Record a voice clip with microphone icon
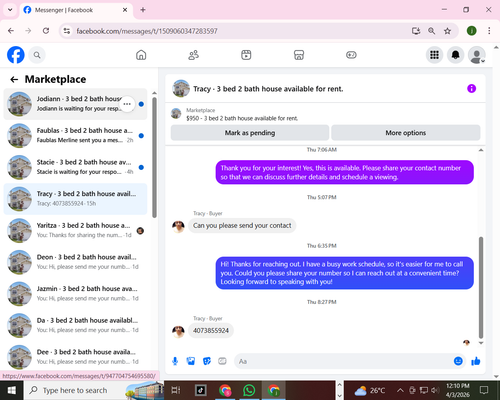500x400 pixels. pos(175,361)
